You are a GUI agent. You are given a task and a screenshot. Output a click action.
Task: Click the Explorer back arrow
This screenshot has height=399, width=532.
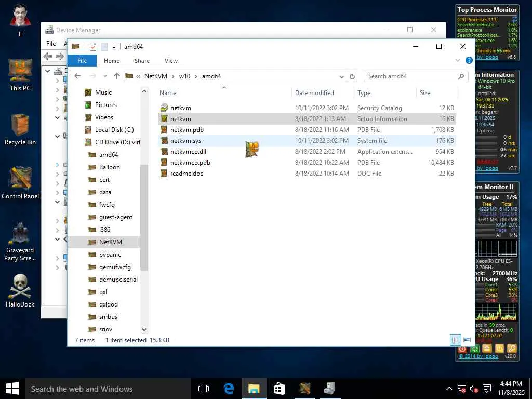(x=78, y=76)
